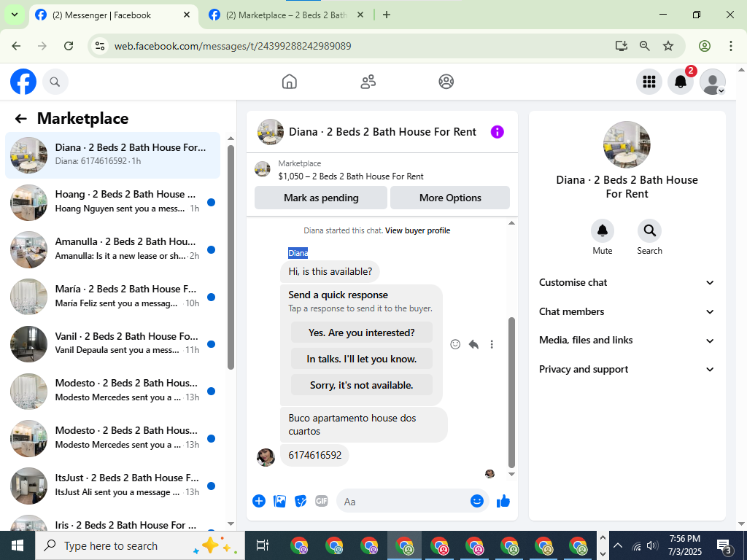Click Windows Start button
747x560 pixels.
pos(18,545)
